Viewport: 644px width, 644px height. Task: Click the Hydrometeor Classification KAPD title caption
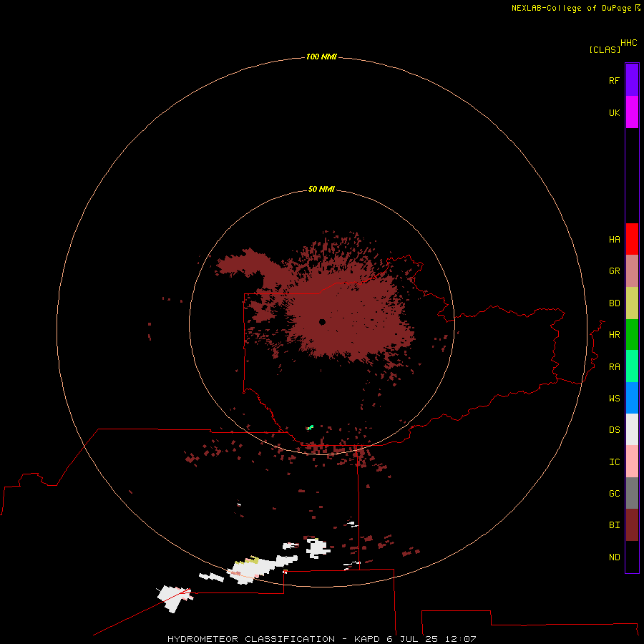322,639
